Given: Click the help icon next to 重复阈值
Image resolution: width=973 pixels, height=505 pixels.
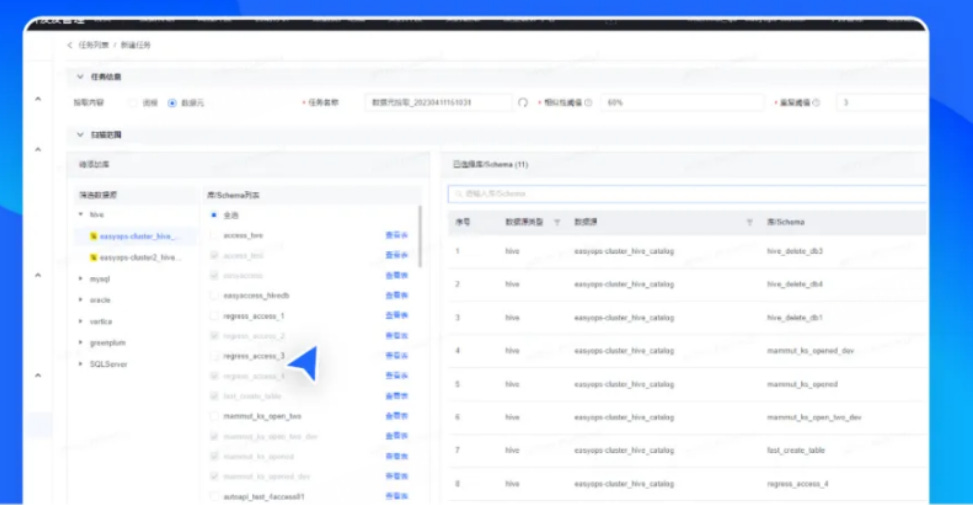Looking at the screenshot, I should point(816,102).
